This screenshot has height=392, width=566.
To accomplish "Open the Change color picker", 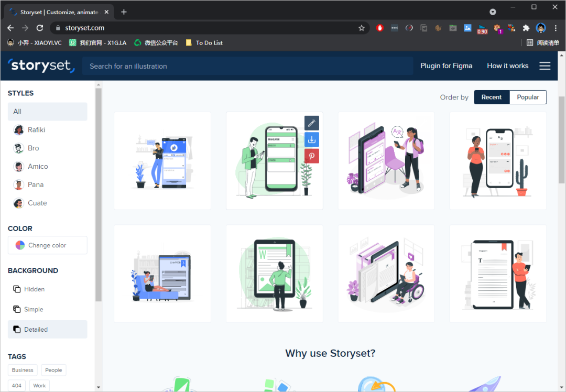I will 47,245.
